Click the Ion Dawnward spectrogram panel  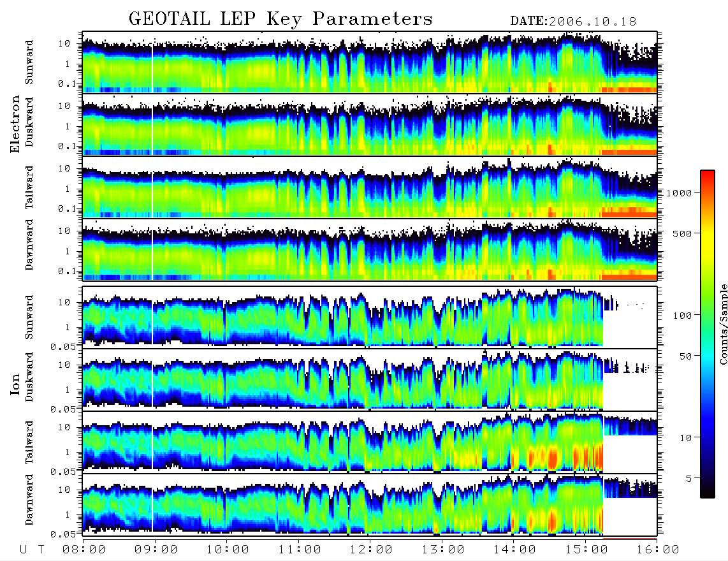(x=370, y=505)
